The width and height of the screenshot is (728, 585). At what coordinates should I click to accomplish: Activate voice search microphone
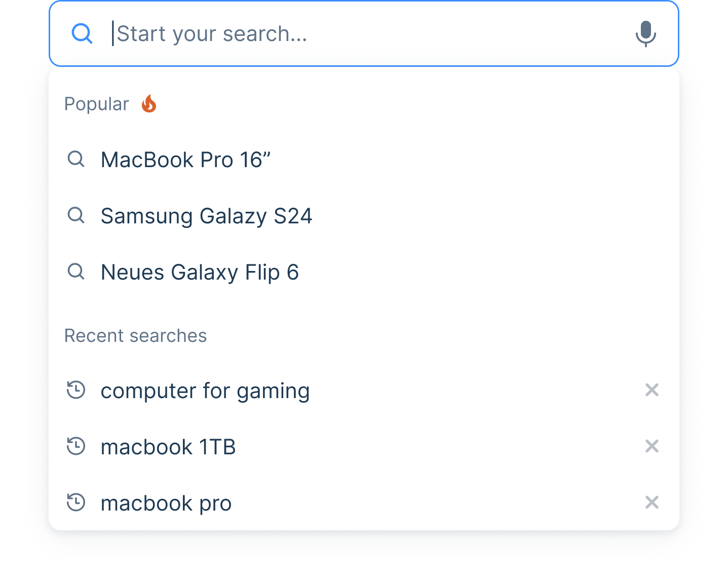pos(645,33)
